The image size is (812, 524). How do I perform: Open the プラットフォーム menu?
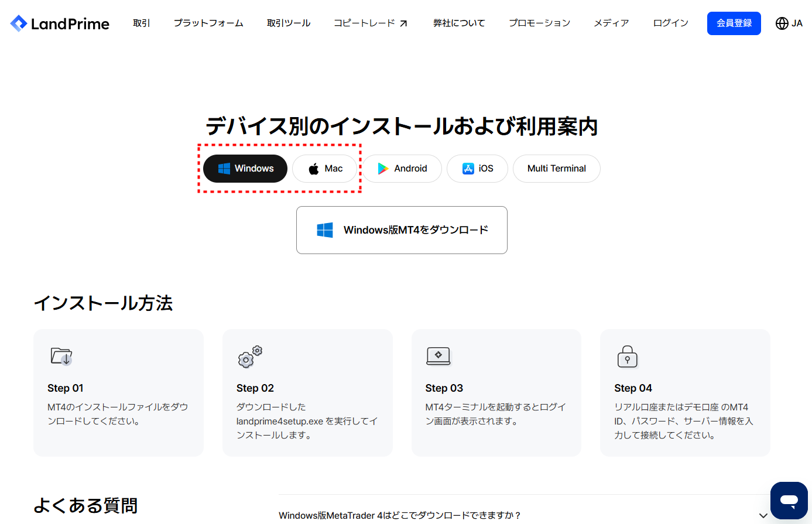tap(208, 23)
